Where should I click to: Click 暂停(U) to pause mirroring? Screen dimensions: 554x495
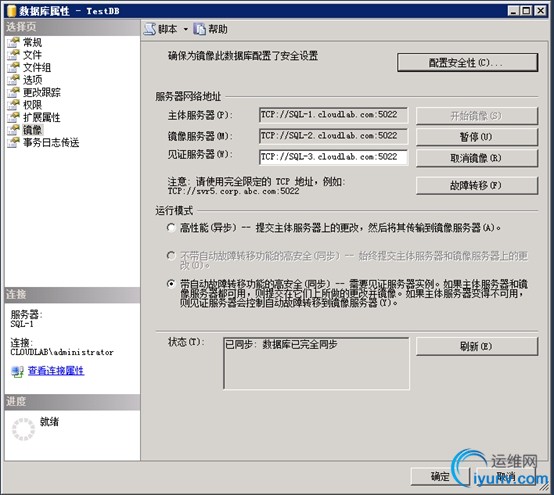[477, 137]
